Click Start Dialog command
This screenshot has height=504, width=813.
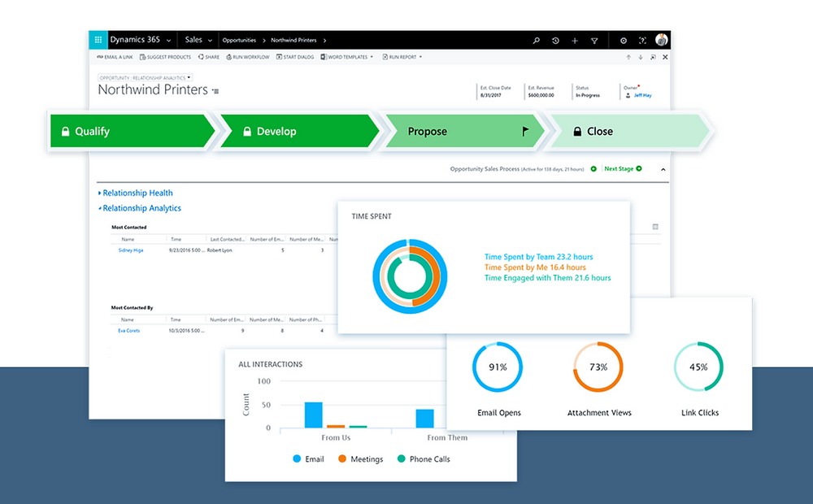[x=294, y=57]
